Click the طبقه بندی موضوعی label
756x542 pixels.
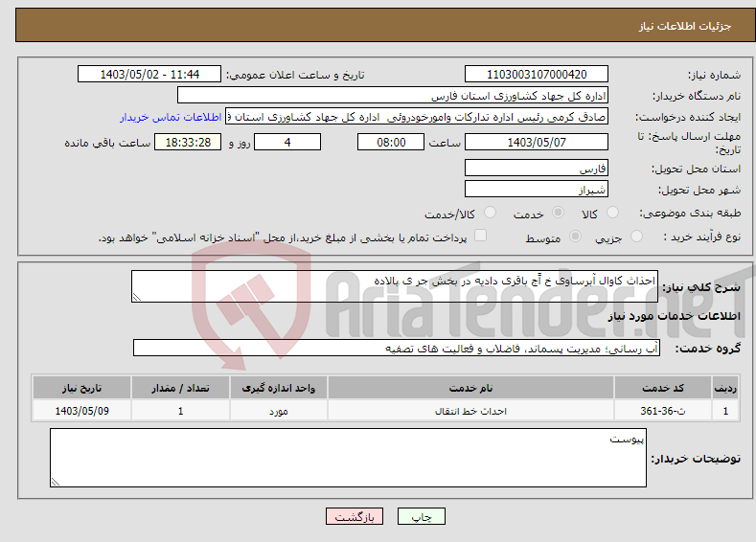coord(690,213)
